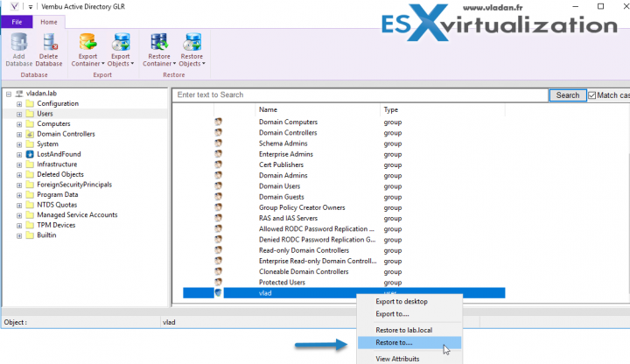Image resolution: width=630 pixels, height=364 pixels.
Task: Click the Vembu app logo icon
Action: 14,6
